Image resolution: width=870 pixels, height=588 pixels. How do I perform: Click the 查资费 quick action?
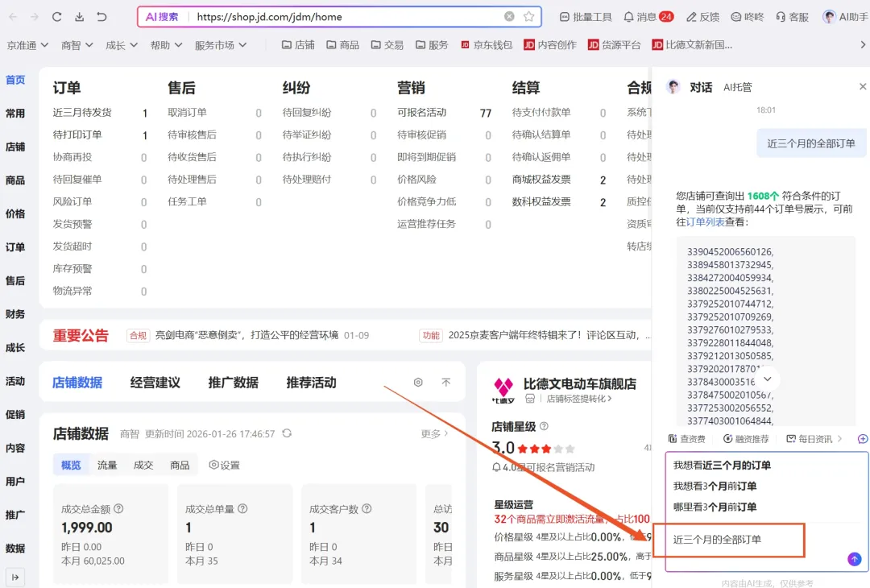686,439
